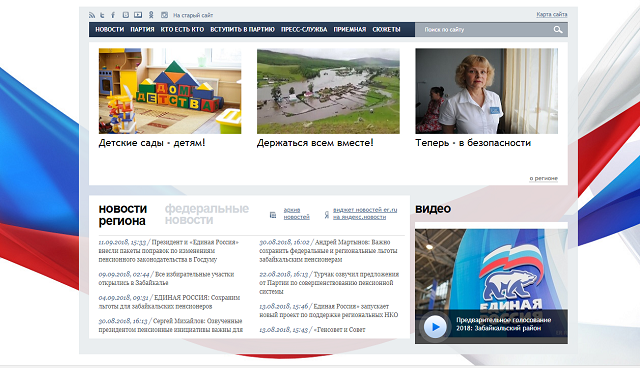The image size is (640, 368).
Task: Click the search magnifier icon
Action: 558,29
